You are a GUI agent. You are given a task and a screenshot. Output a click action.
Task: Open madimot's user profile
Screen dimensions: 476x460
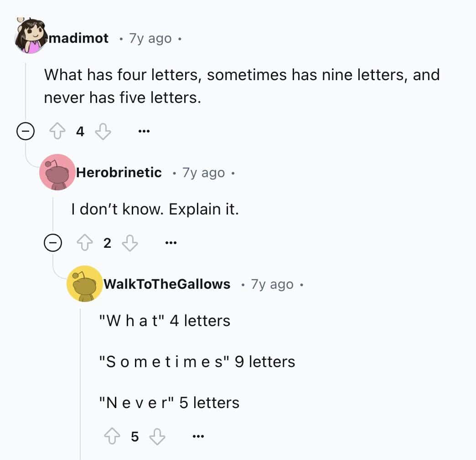tap(78, 38)
